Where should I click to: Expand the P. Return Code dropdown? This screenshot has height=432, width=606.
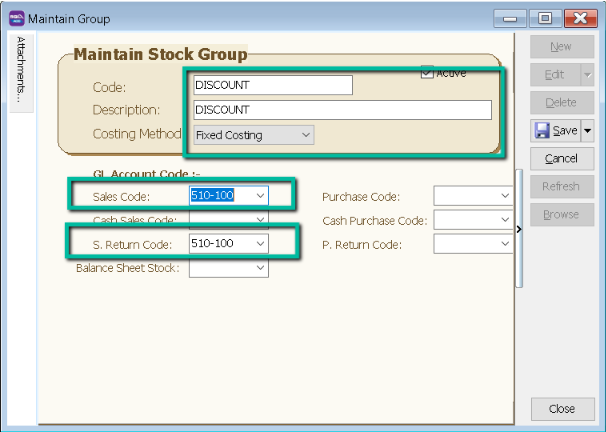point(505,244)
